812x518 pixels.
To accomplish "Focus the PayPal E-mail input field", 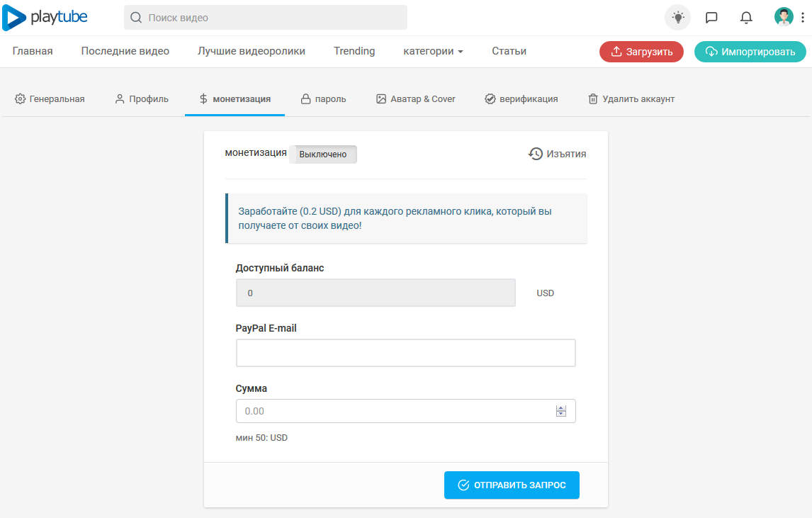I will click(405, 353).
